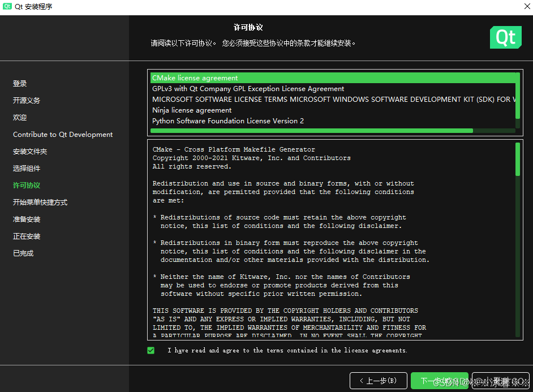Close the Qt installer window
The height and width of the screenshot is (392, 533).
coord(527,6)
